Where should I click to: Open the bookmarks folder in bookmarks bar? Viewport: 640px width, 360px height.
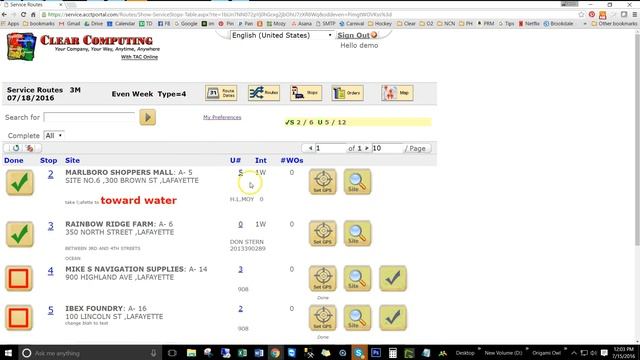click(x=39, y=24)
